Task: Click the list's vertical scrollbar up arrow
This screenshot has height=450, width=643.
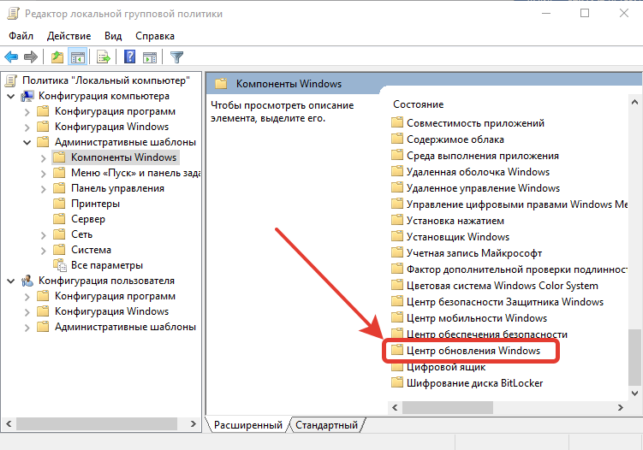Action: (x=634, y=102)
